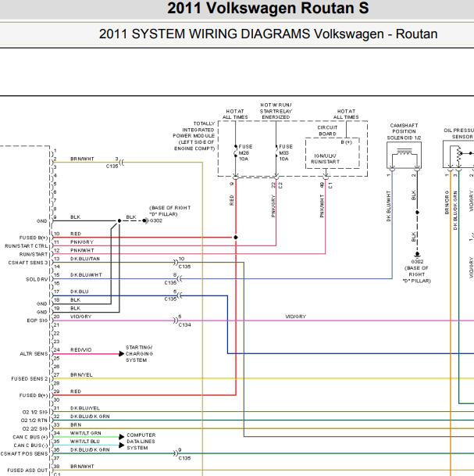Screen dimensions: 474x476
Task: Select the CSHAFT SENS 3 pin label
Action: [28, 263]
